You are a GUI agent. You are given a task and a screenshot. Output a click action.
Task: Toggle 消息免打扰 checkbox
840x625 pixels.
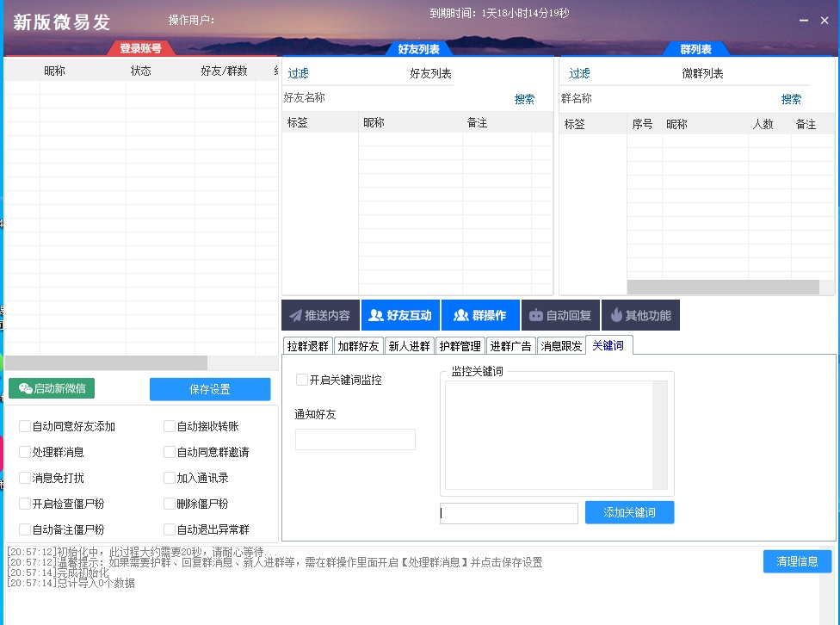click(x=25, y=478)
